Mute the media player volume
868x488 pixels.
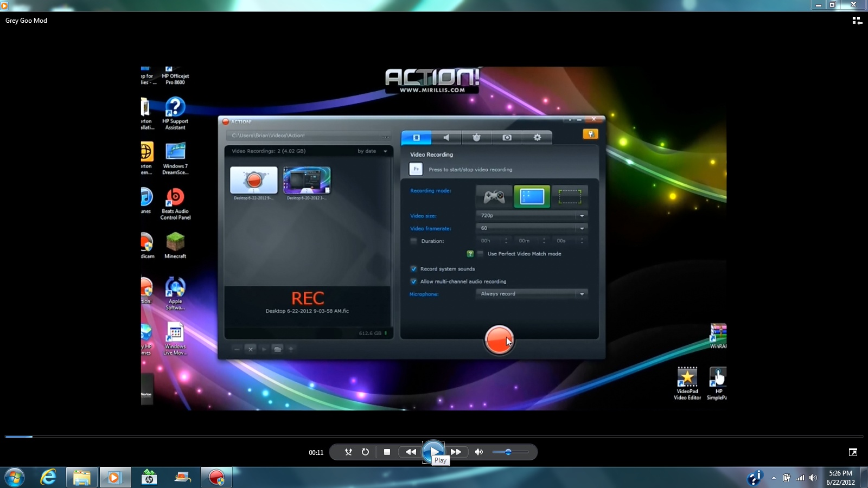coord(479,452)
